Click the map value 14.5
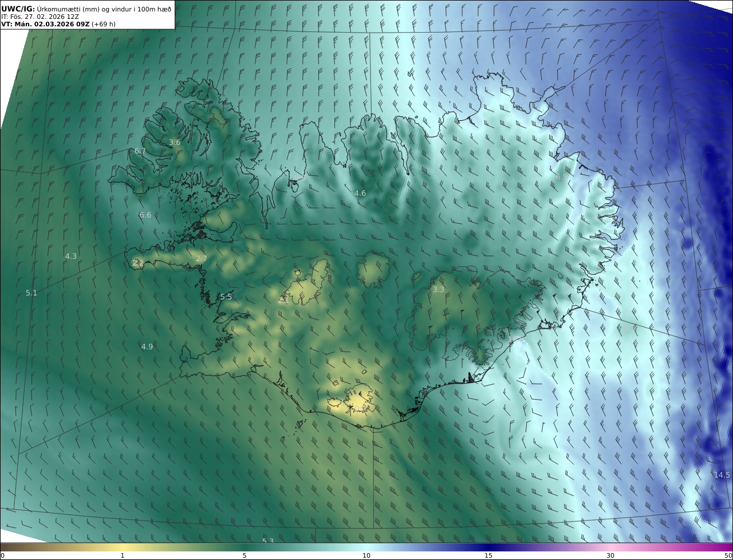The height and width of the screenshot is (560, 733). click(x=722, y=475)
